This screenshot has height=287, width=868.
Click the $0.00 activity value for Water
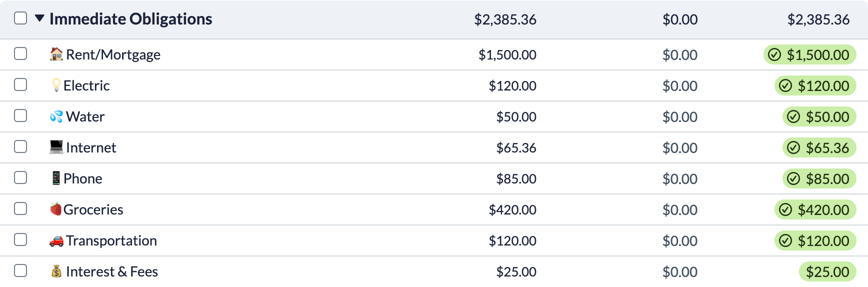(x=680, y=117)
